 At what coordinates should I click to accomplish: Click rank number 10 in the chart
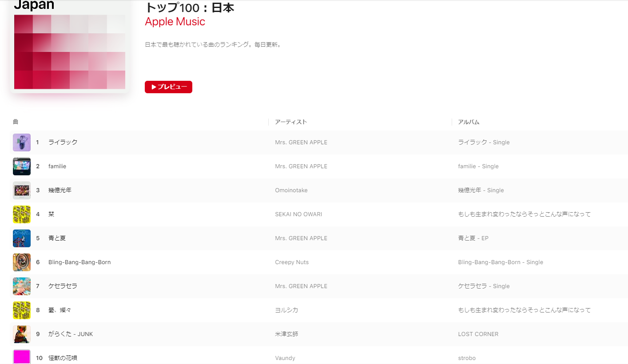39,358
